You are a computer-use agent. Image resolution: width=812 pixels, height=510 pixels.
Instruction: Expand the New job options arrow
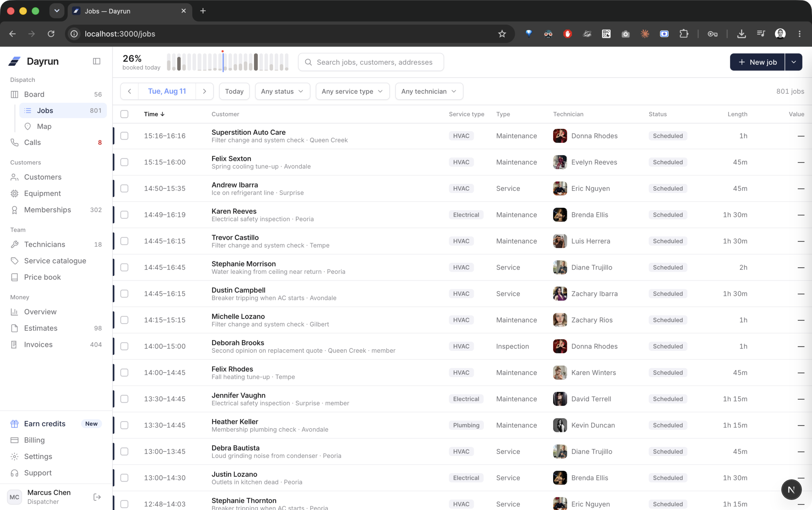(794, 62)
